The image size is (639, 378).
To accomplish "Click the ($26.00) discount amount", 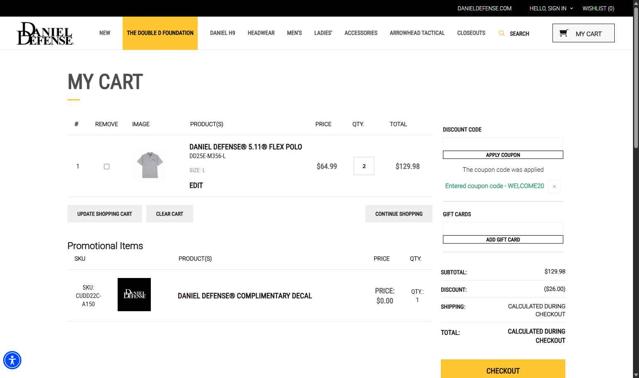I will [x=554, y=289].
